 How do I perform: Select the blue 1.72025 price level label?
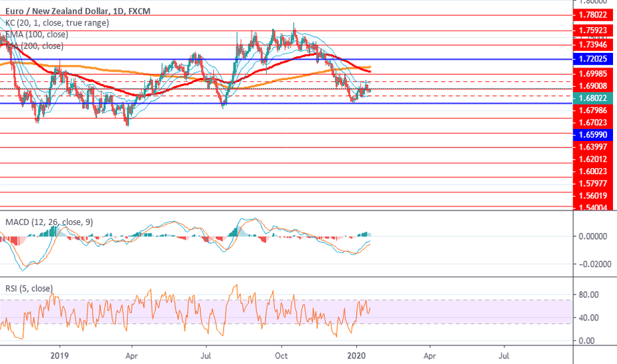point(594,60)
